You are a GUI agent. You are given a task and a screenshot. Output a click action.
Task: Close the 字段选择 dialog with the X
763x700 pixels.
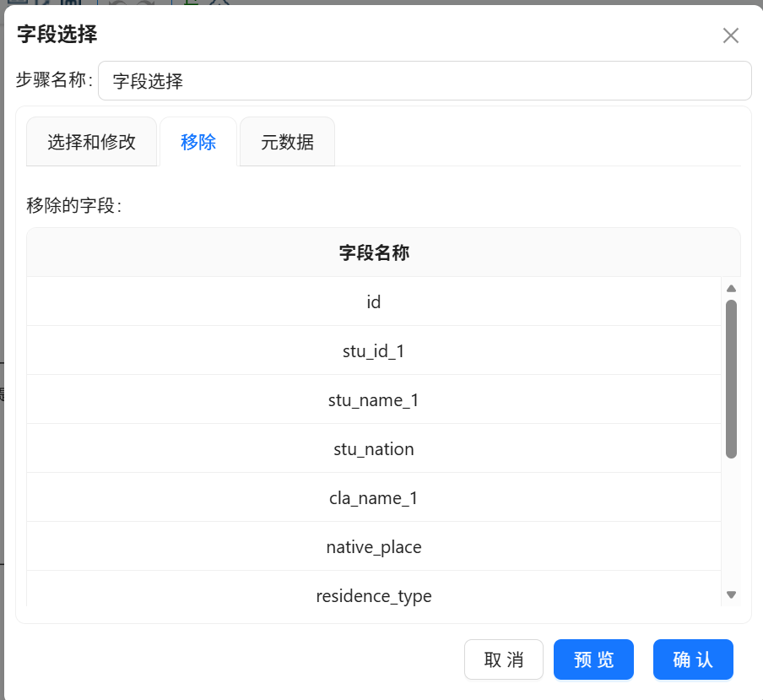[730, 35]
